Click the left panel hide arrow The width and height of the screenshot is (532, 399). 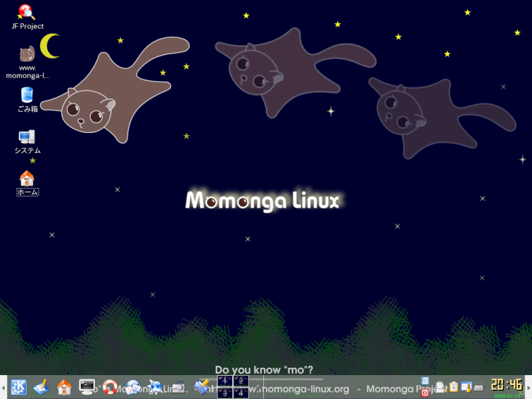(x=3, y=387)
